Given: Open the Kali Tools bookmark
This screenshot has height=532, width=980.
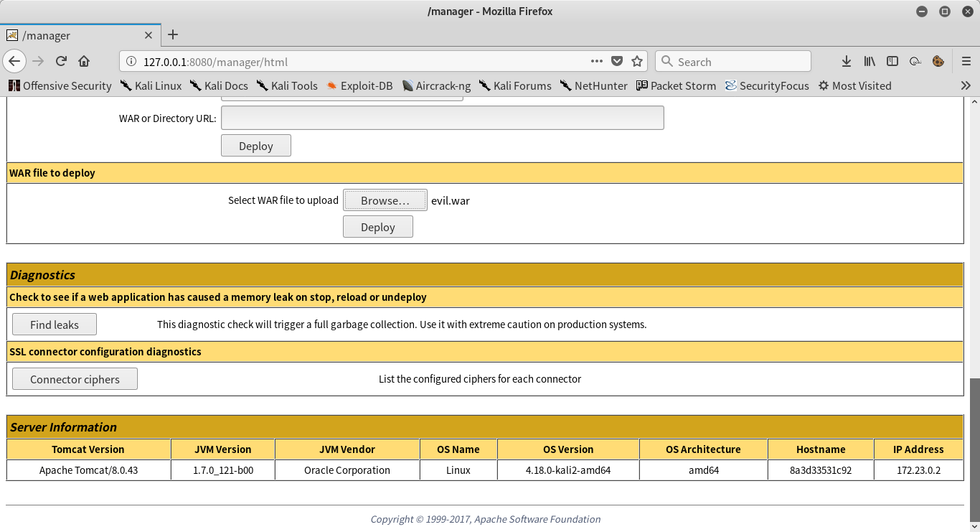Looking at the screenshot, I should click(x=287, y=85).
